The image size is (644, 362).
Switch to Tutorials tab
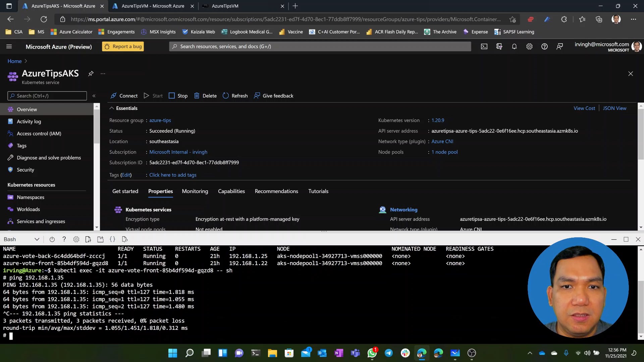pyautogui.click(x=318, y=191)
